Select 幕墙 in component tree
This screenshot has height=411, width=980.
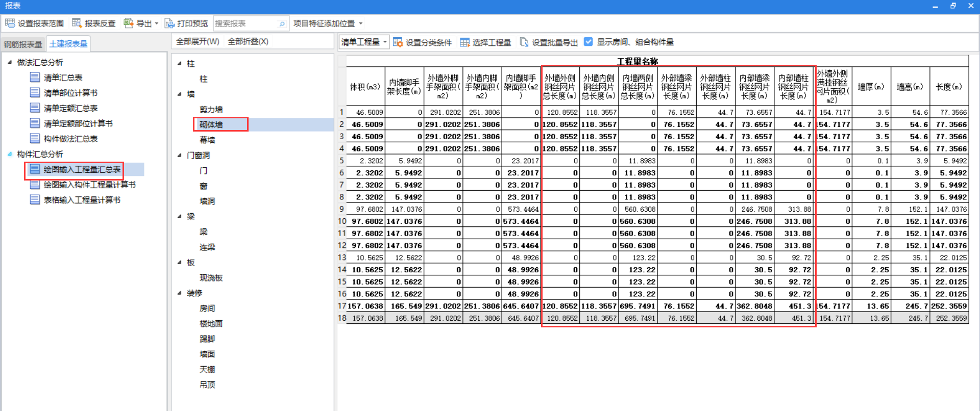[207, 140]
